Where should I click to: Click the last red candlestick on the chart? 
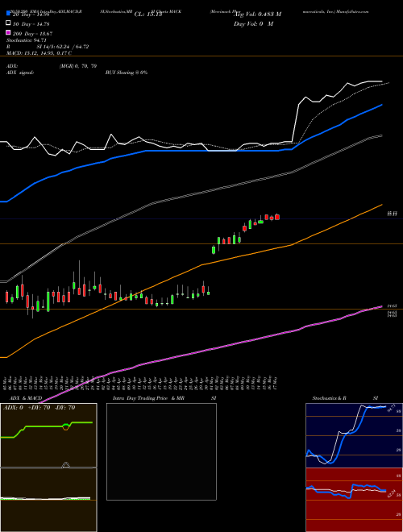[277, 217]
